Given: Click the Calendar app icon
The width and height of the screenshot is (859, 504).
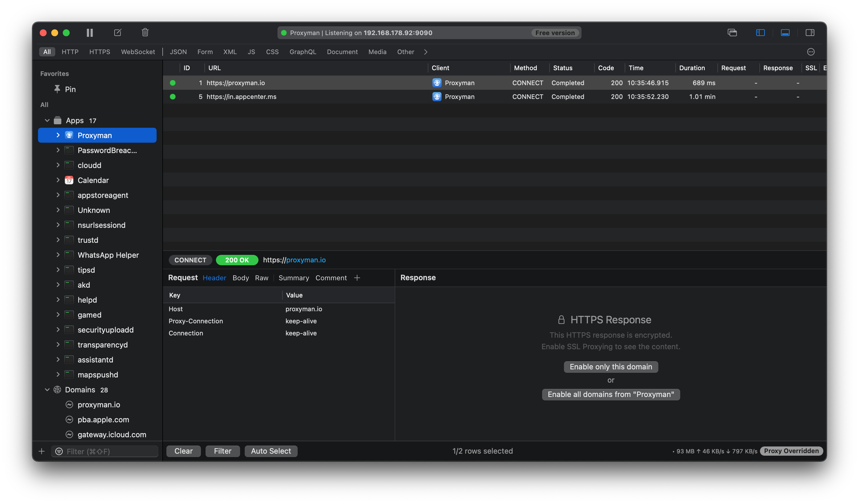Looking at the screenshot, I should [69, 180].
